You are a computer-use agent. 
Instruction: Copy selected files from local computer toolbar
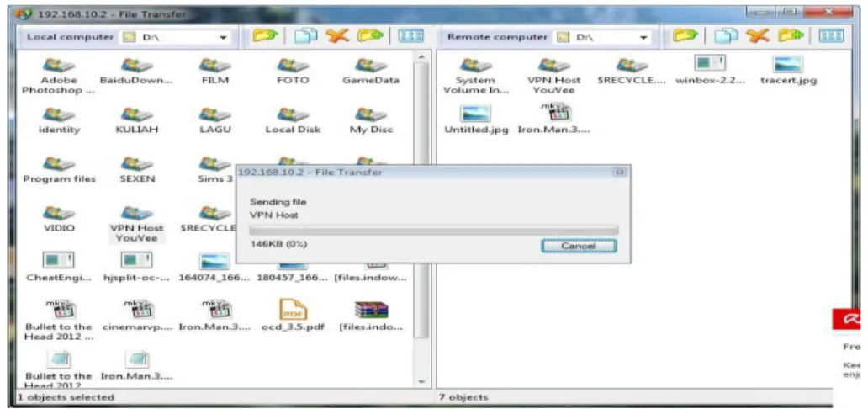tap(305, 36)
